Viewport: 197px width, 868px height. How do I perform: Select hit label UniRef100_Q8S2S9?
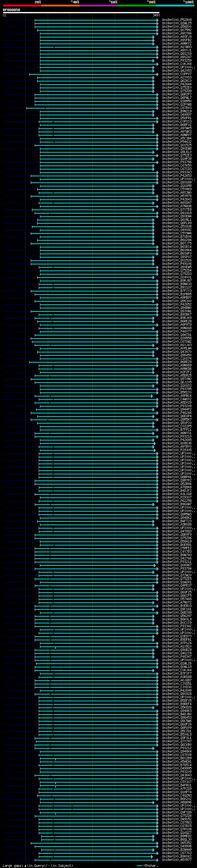point(177,54)
